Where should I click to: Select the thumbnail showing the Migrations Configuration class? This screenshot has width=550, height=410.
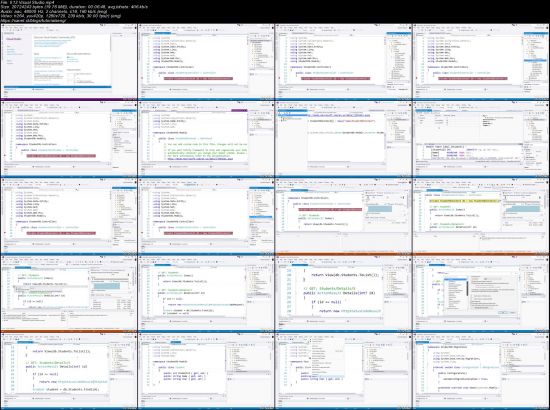[x=481, y=370]
